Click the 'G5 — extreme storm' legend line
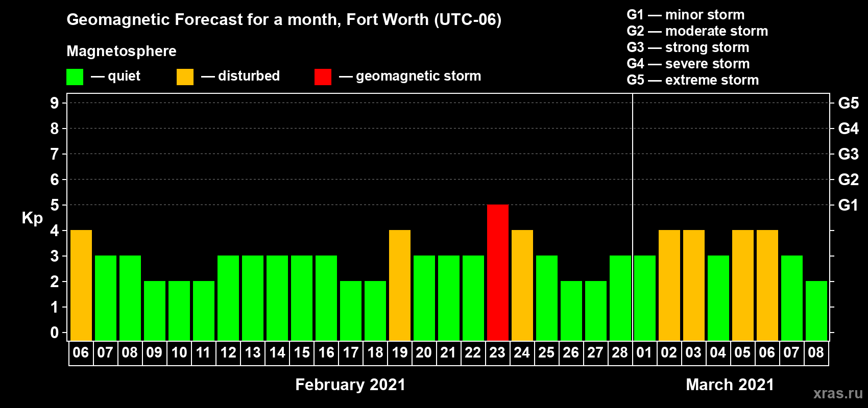 click(x=693, y=80)
